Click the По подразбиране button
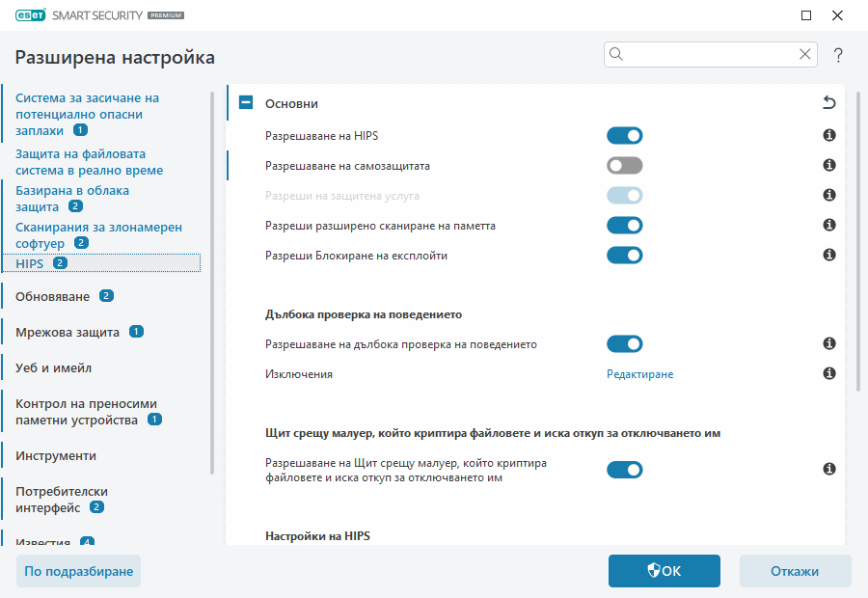Image resolution: width=868 pixels, height=598 pixels. [79, 571]
